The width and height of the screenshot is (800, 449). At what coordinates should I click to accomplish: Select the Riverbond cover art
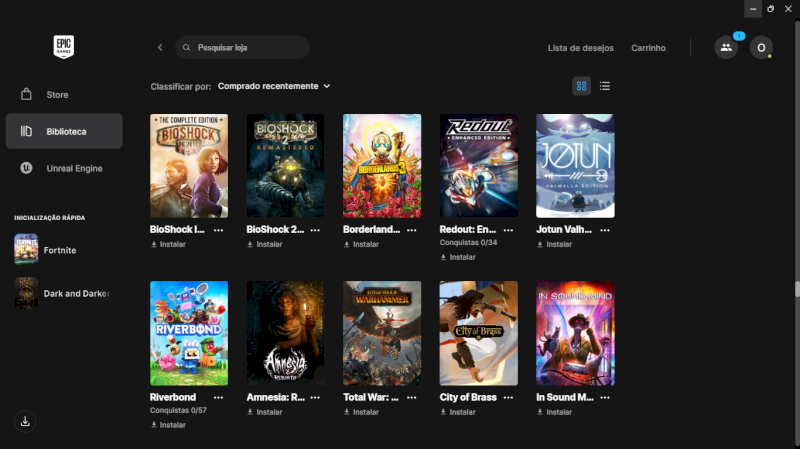point(189,333)
